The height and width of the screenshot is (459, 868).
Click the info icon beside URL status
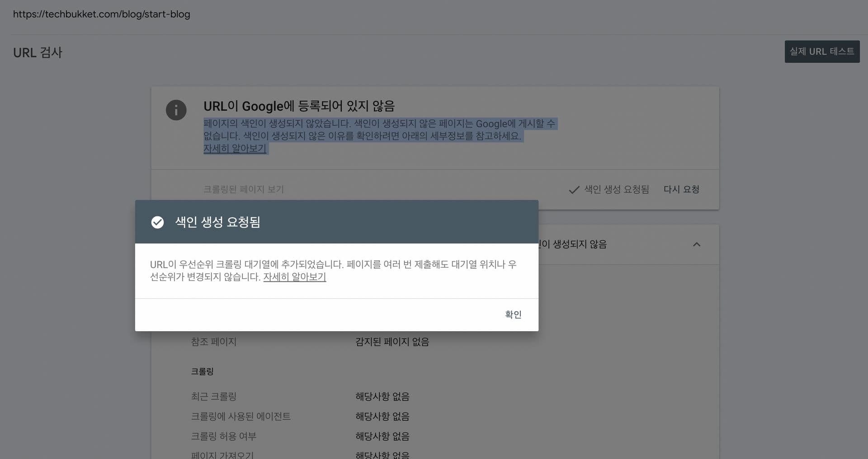click(176, 110)
